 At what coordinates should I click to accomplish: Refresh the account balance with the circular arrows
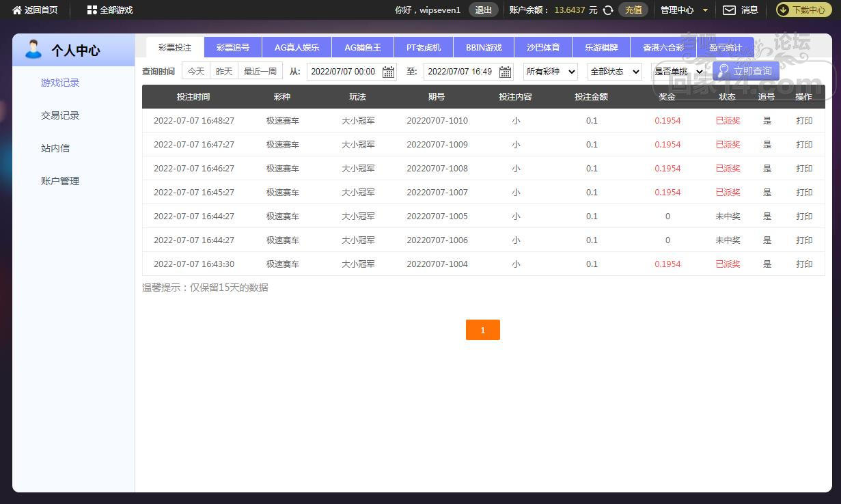(x=608, y=10)
